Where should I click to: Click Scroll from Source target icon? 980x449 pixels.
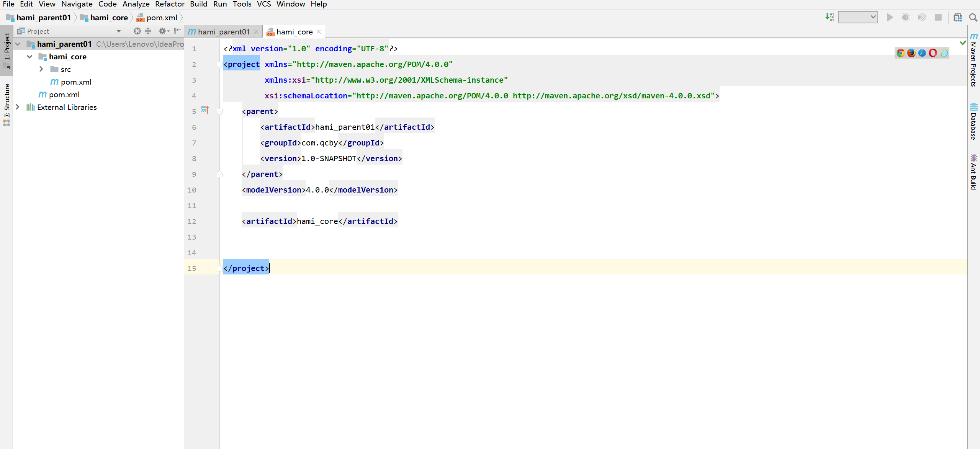pos(137,31)
